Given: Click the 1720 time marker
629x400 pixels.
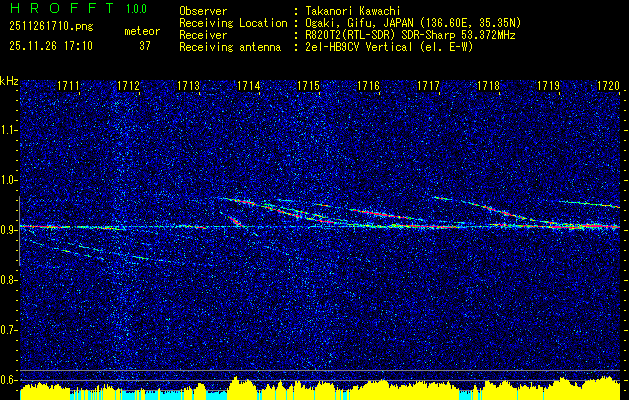Looking at the screenshot, I should pyautogui.click(x=608, y=86).
